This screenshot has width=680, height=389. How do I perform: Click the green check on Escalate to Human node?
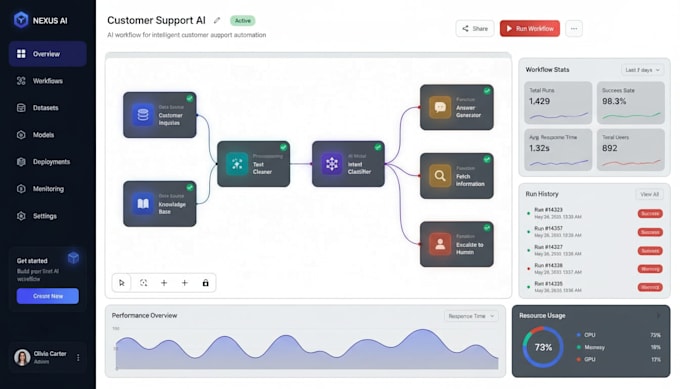(487, 228)
